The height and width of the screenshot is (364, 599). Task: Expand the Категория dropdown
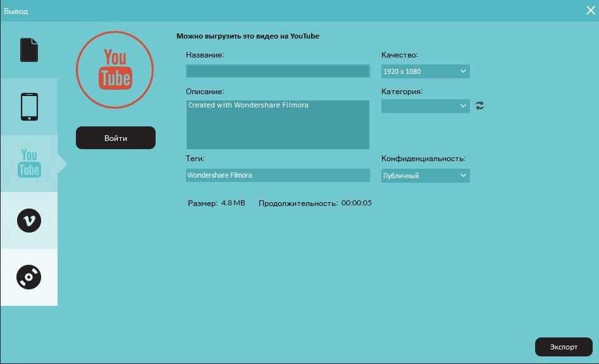[x=425, y=106]
